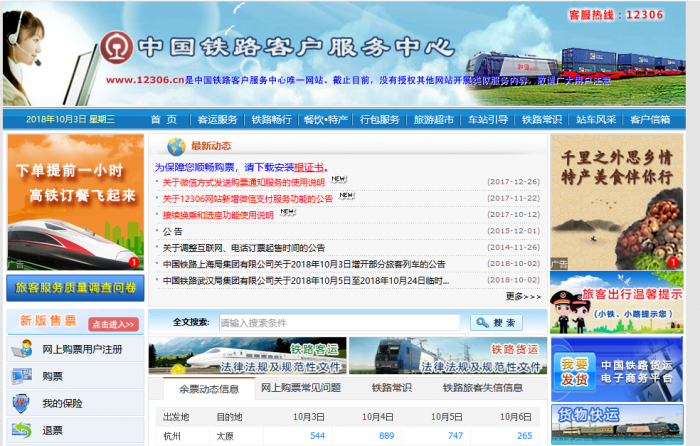Click the NEW badge beside 微信方式 notice
The image size is (700, 446).
tap(339, 179)
